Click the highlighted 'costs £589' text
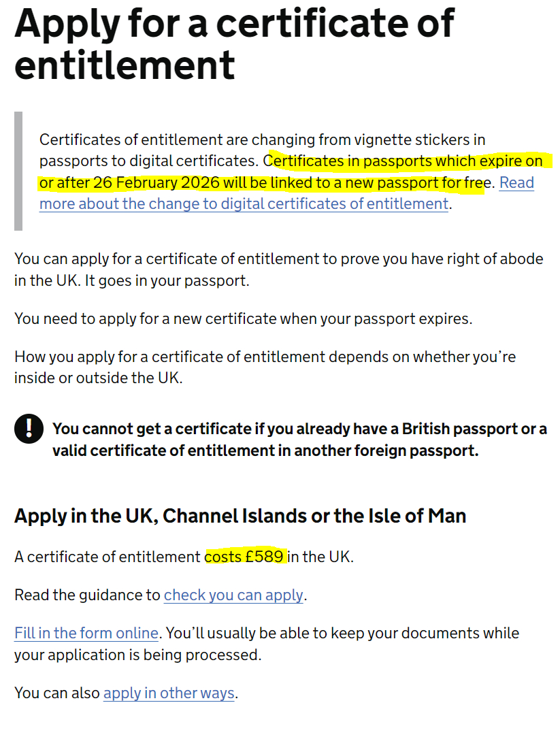 (245, 556)
